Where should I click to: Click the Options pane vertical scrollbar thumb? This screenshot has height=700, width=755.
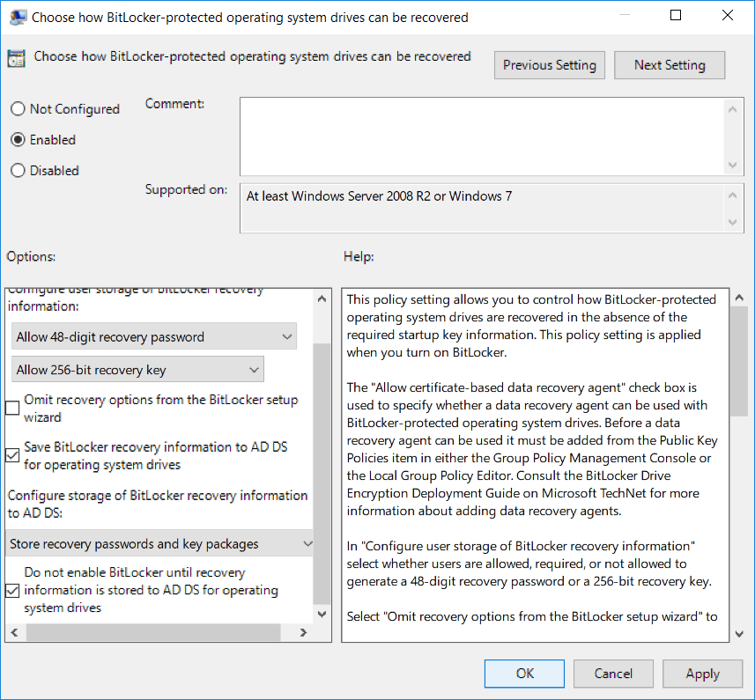click(x=322, y=474)
